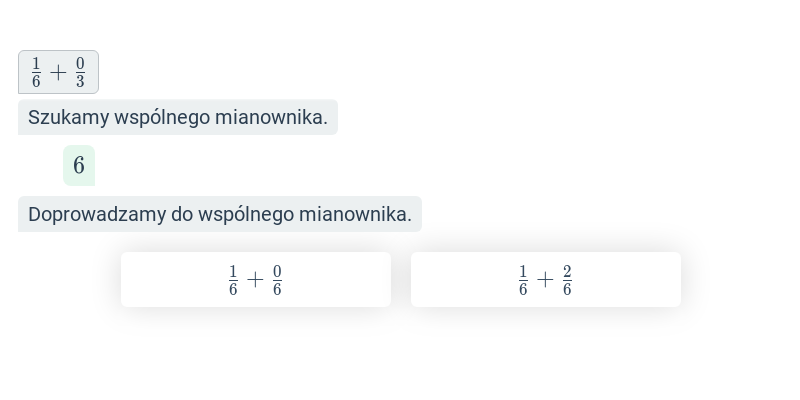Click the 0/3 fraction in the top expression
Image resolution: width=800 pixels, height=400 pixels.
[80, 72]
